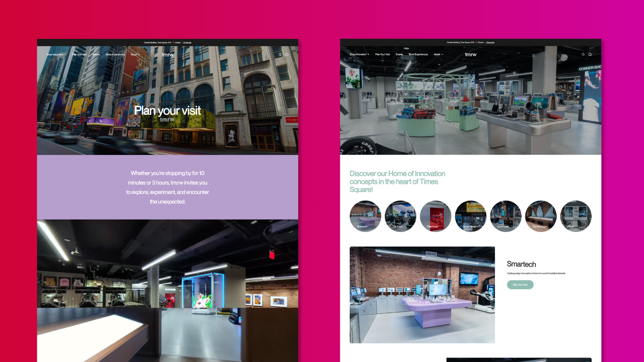Open Book Experiences on left page nav
644x362 pixels.
pyautogui.click(x=115, y=55)
